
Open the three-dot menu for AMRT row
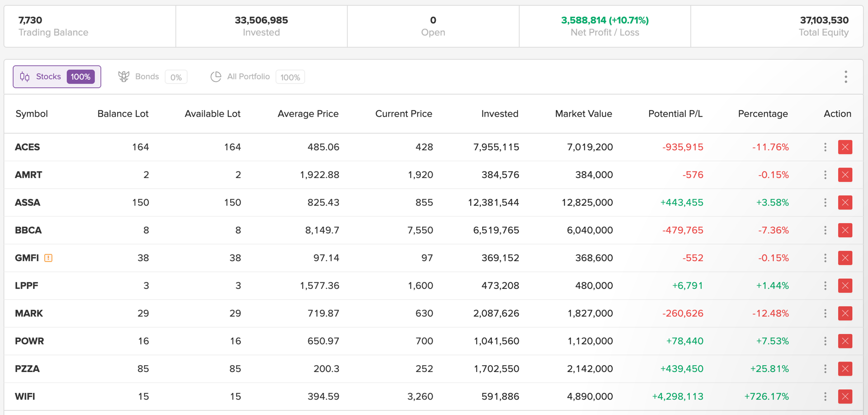(x=825, y=175)
